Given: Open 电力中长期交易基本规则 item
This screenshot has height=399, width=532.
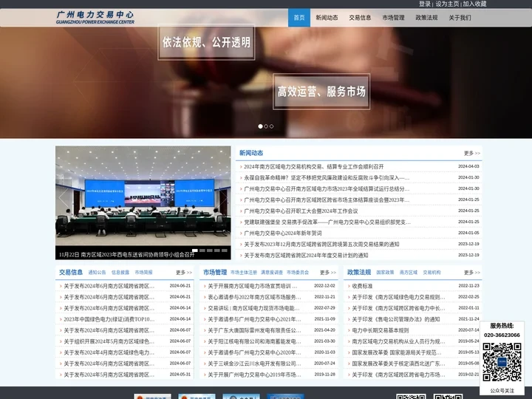Looking at the screenshot, I should (x=380, y=330).
